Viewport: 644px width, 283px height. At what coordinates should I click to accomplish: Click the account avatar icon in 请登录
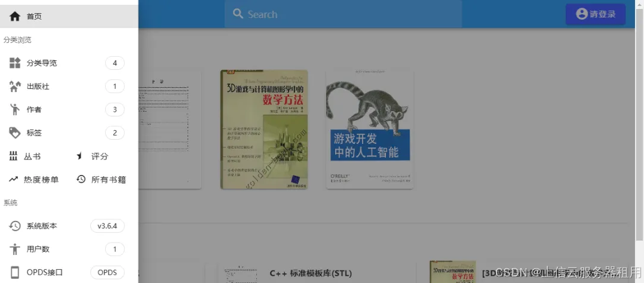click(582, 14)
